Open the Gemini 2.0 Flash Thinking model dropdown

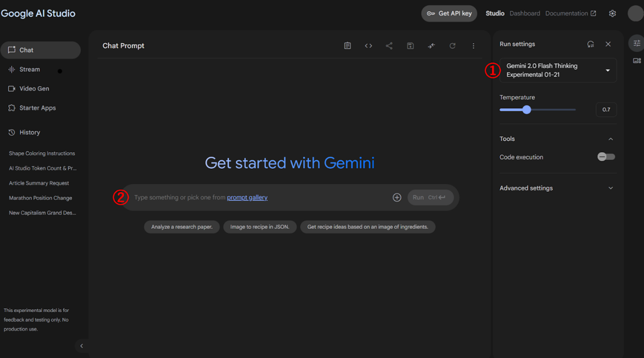[x=558, y=70]
